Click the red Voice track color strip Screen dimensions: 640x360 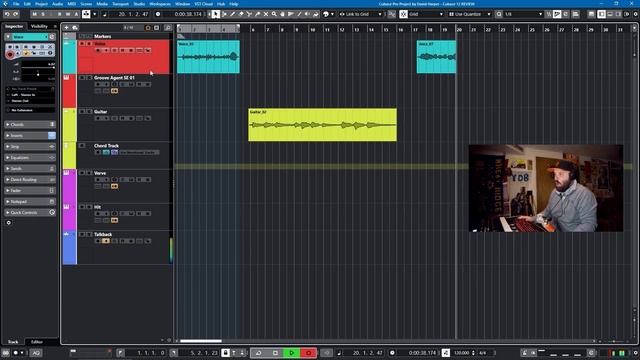click(x=69, y=57)
